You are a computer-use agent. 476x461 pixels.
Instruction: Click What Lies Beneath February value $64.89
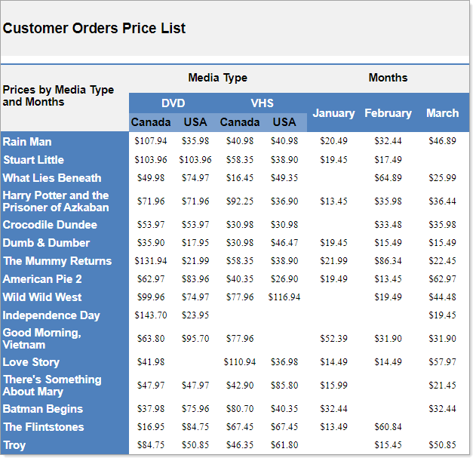click(388, 178)
